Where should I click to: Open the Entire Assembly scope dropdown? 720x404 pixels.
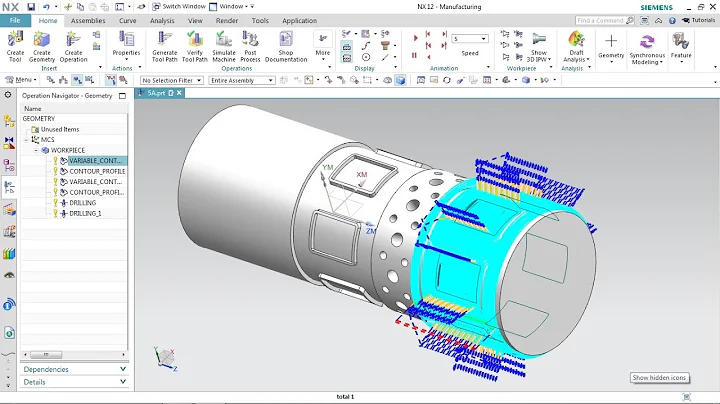click(x=242, y=80)
